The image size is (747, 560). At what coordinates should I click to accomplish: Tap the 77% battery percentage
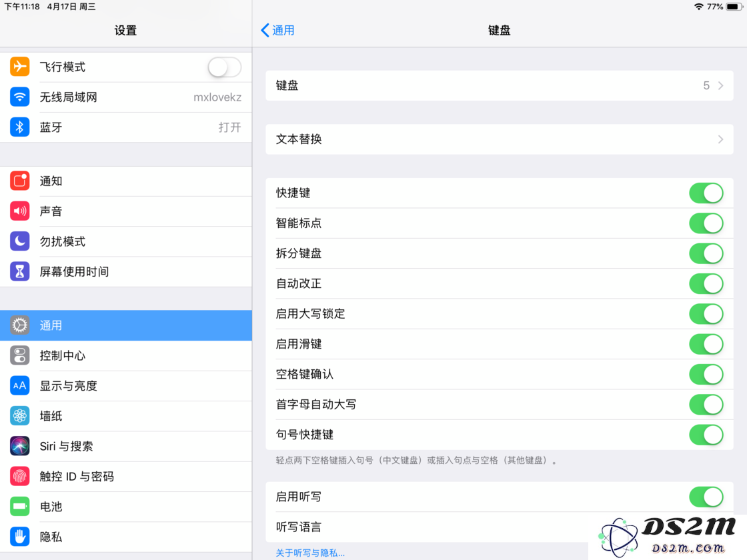(x=714, y=7)
